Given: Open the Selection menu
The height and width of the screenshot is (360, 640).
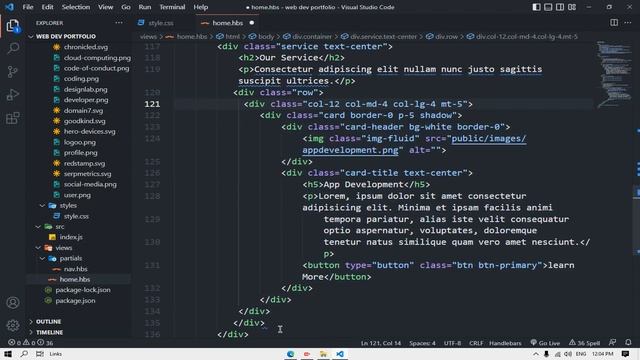Looking at the screenshot, I should [x=76, y=7].
